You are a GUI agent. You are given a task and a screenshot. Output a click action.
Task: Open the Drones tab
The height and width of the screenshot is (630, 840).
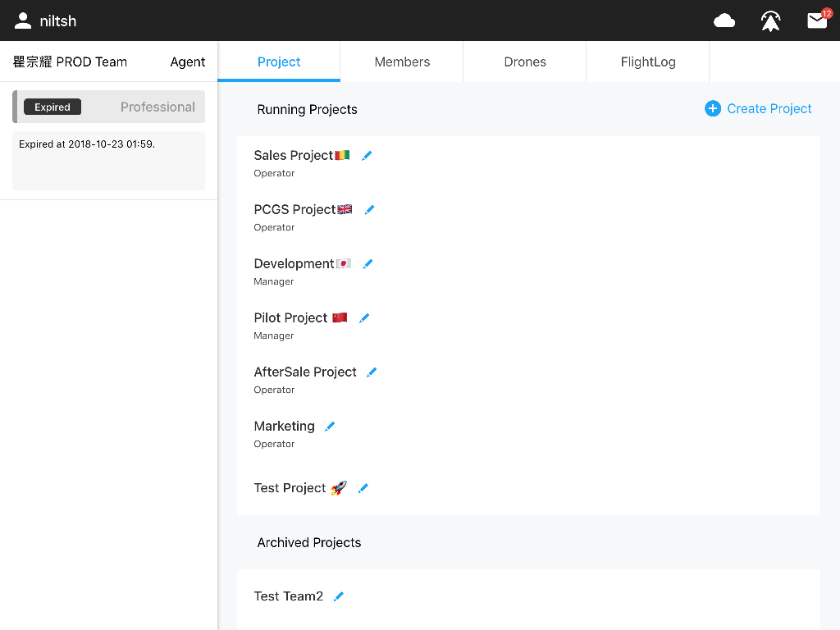(524, 62)
